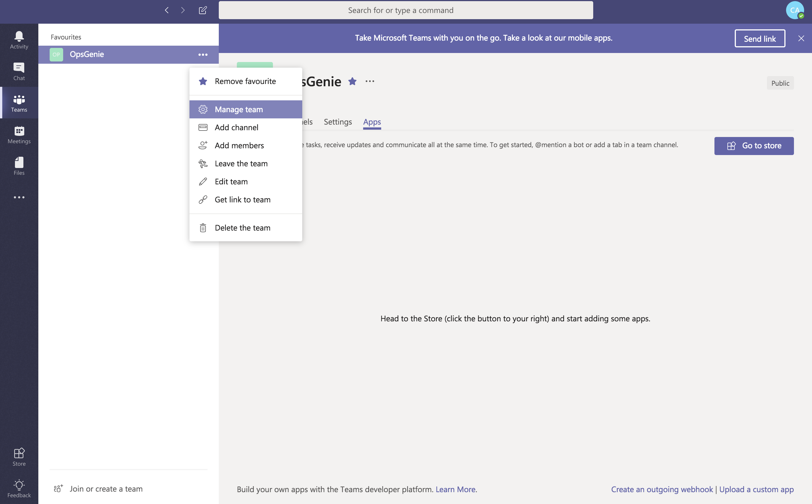Click the Apps tab in OpsGenie
Viewport: 812px width, 504px height.
(x=372, y=121)
